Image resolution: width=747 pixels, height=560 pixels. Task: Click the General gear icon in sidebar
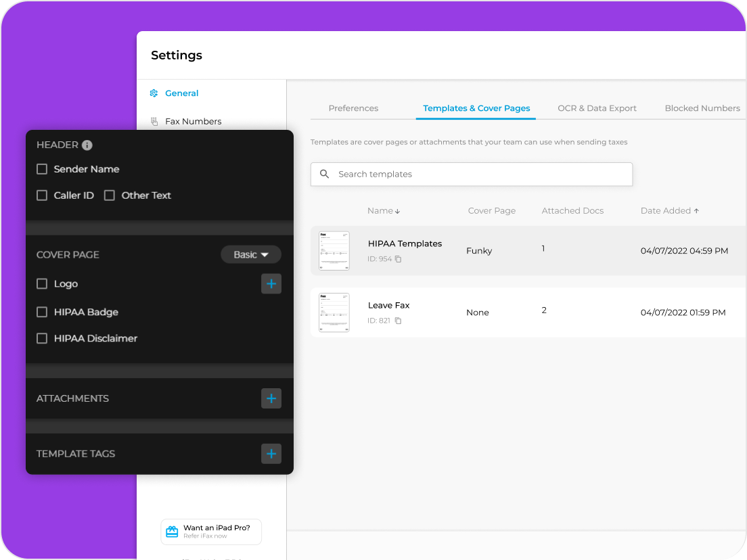(x=154, y=93)
